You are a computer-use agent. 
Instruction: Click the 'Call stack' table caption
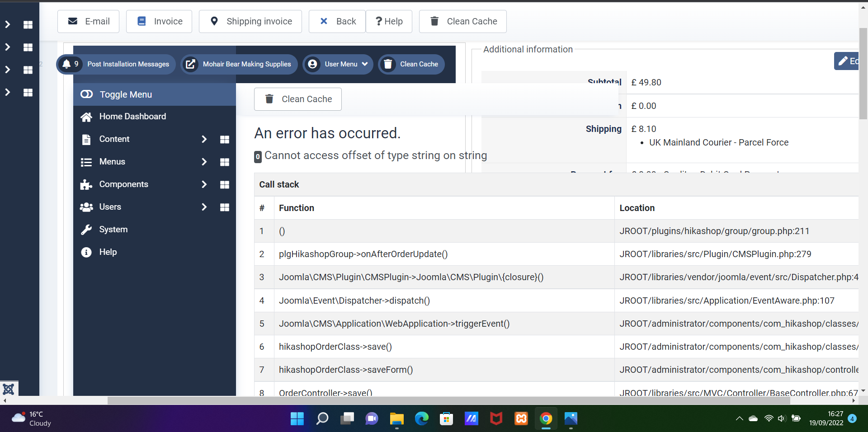point(279,184)
